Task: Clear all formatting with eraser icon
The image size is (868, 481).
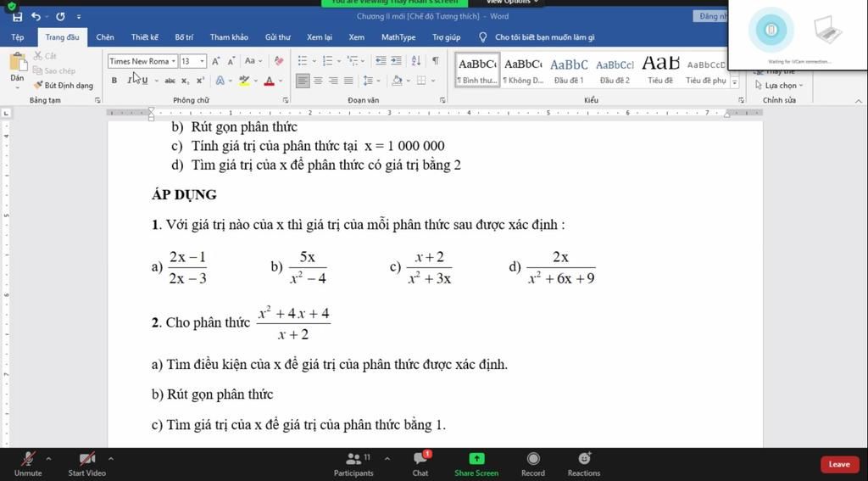Action: pos(278,61)
